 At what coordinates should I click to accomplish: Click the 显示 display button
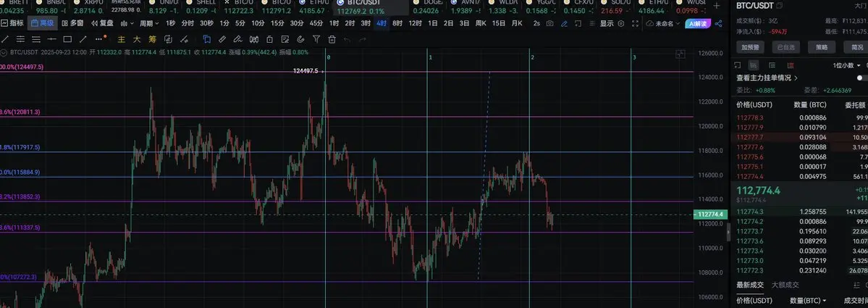point(607,23)
